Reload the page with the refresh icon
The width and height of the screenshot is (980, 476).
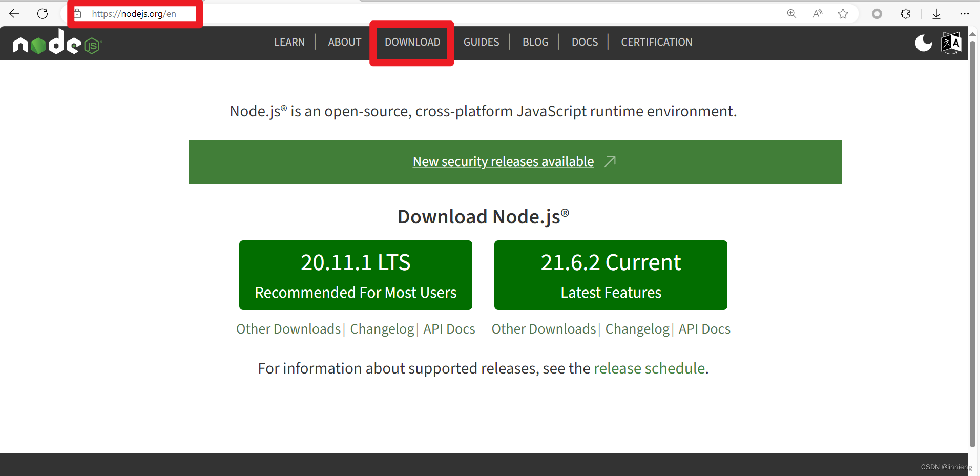pos(43,14)
